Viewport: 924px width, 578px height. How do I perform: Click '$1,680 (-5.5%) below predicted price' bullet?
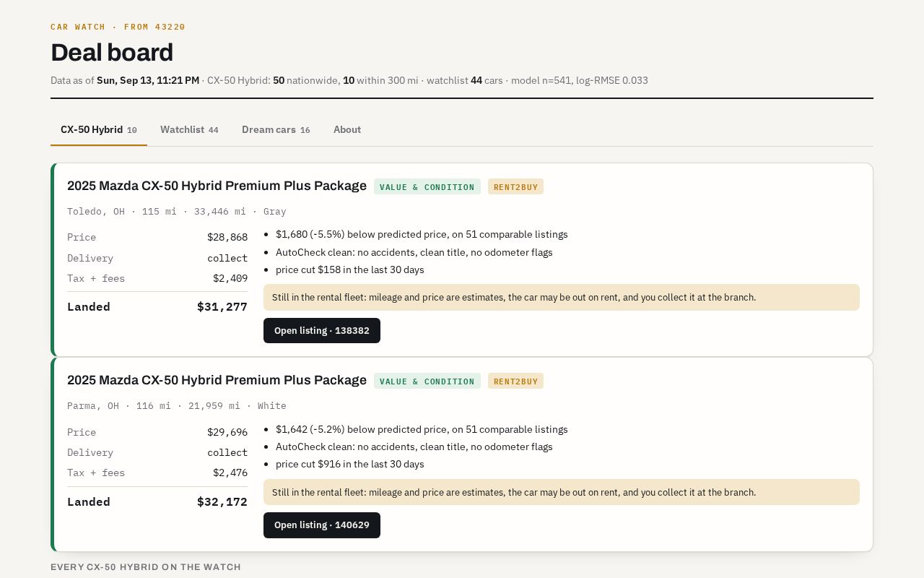click(422, 235)
